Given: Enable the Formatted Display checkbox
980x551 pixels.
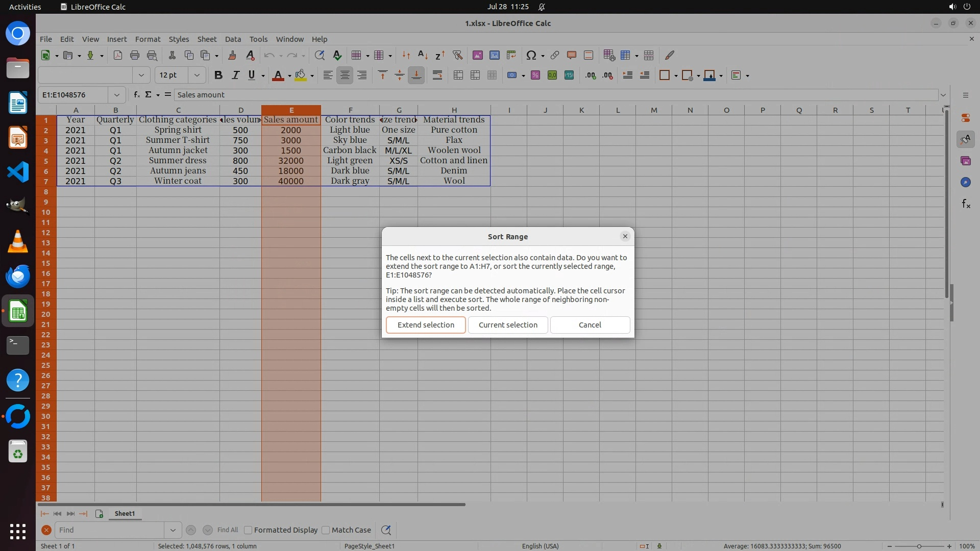Looking at the screenshot, I should tap(249, 530).
